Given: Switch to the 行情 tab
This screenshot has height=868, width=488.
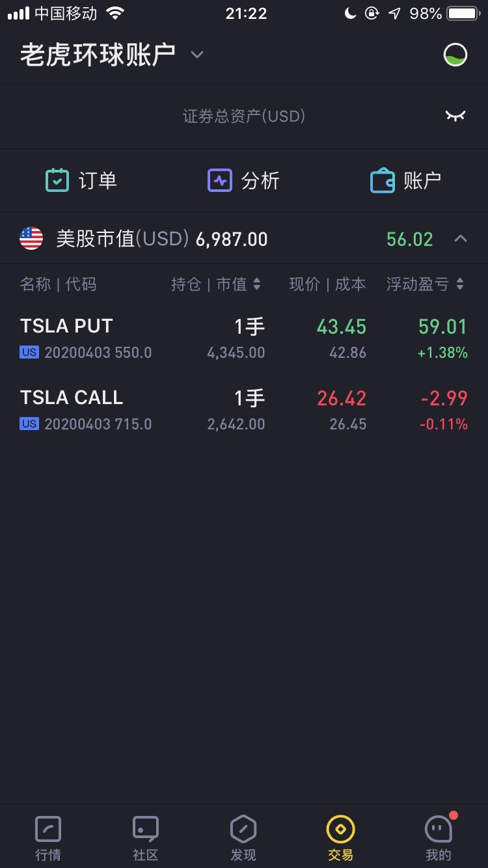Looking at the screenshot, I should pyautogui.click(x=48, y=839).
